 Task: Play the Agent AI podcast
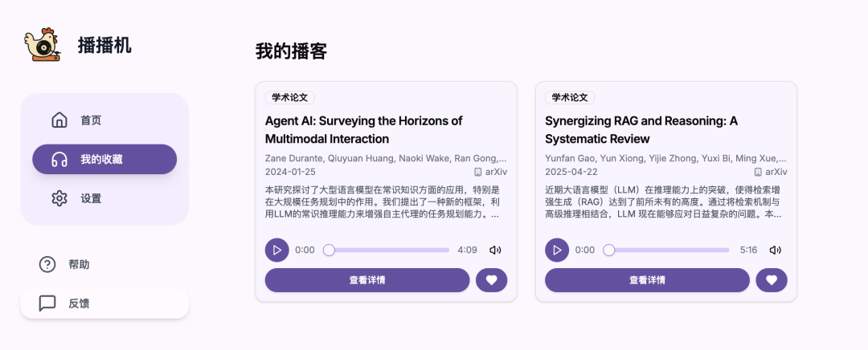point(276,250)
